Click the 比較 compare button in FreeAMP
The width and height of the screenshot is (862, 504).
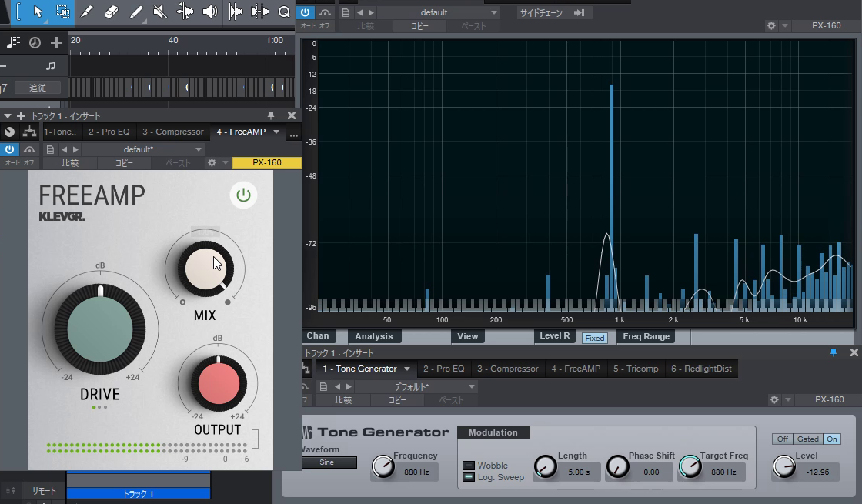[70, 162]
